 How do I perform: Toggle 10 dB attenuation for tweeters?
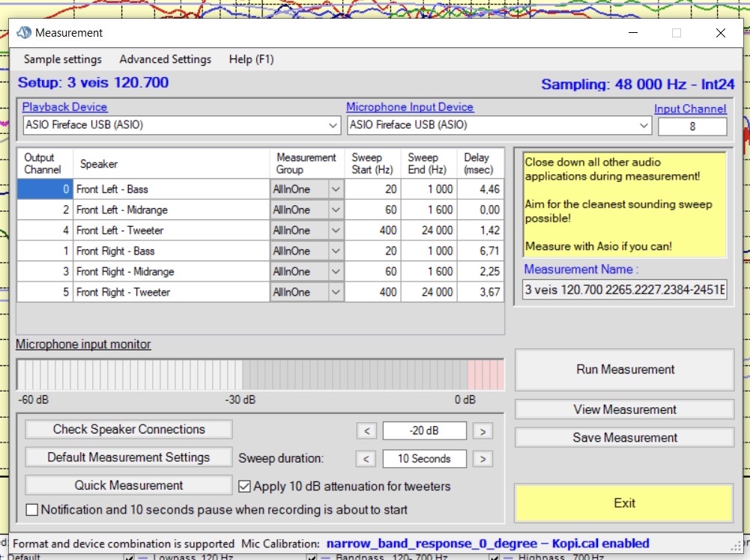pos(244,487)
